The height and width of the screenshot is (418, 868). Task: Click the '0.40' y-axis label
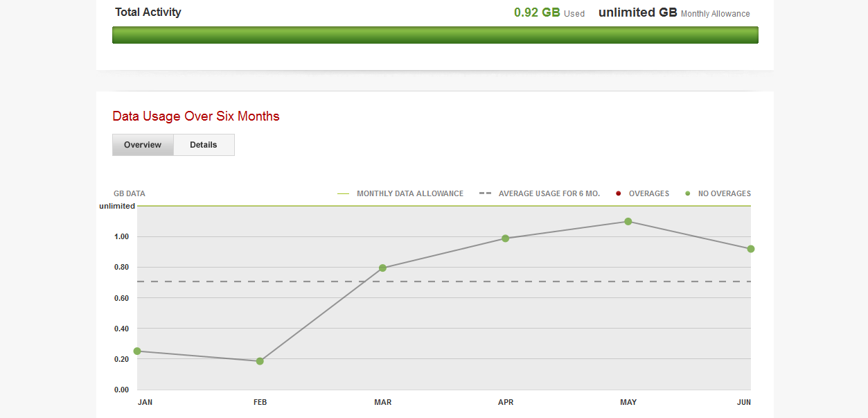pos(122,329)
